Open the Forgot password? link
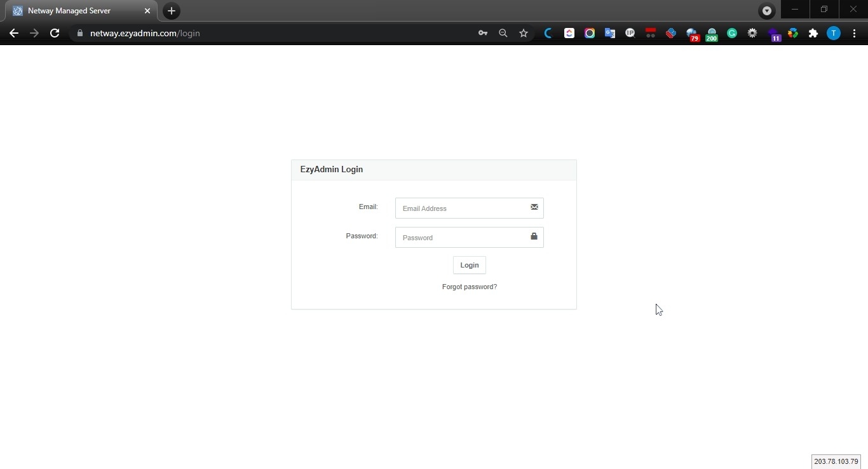This screenshot has width=868, height=469. [x=470, y=287]
